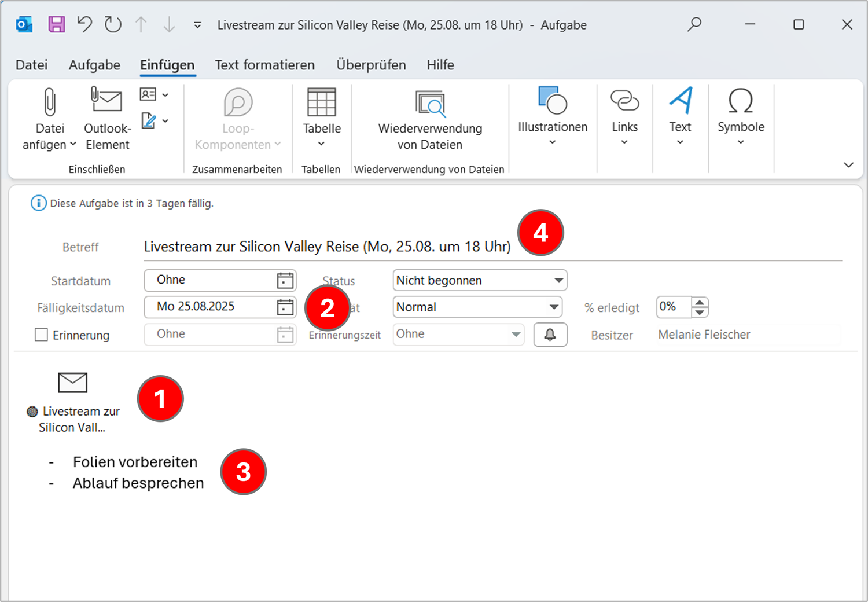Switch to the Überprüfen tab
The width and height of the screenshot is (868, 602).
371,65
